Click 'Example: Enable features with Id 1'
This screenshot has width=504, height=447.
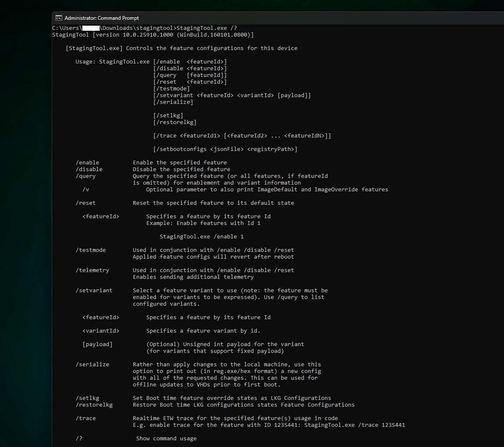click(x=203, y=224)
